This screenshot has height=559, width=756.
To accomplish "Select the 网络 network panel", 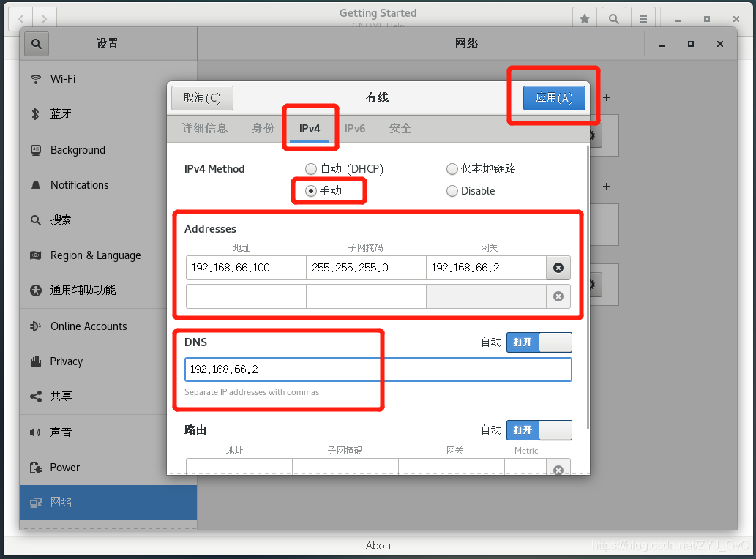I will 108,502.
